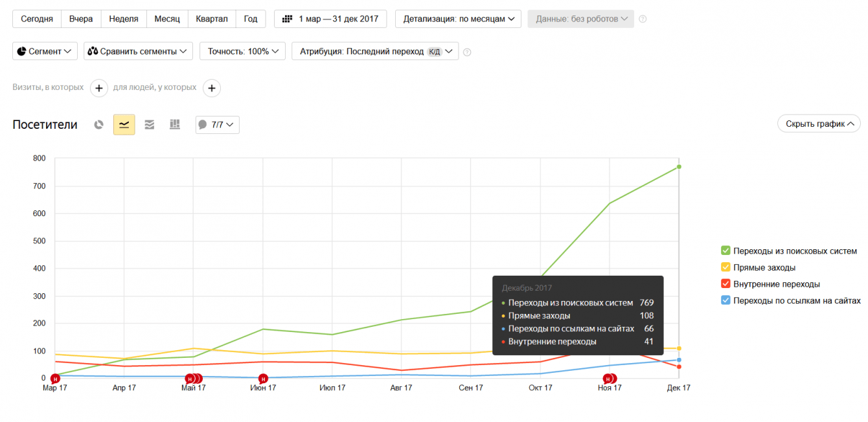Uncheck Переходы из поисковых систем legend
Viewport: 868px width, 422px height.
726,250
